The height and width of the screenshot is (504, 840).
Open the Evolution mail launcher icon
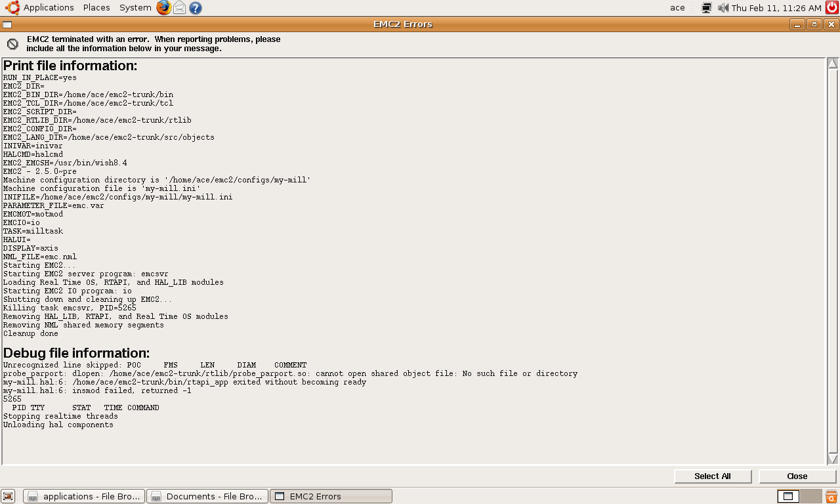coord(179,8)
